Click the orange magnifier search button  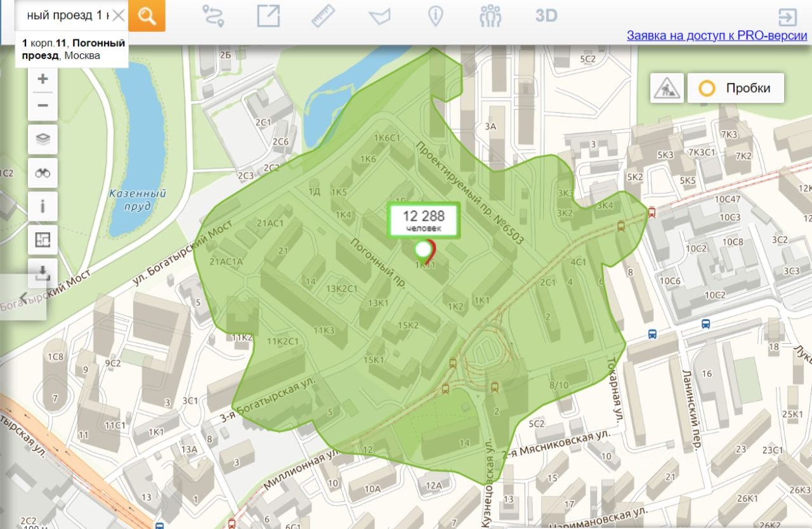pos(147,16)
